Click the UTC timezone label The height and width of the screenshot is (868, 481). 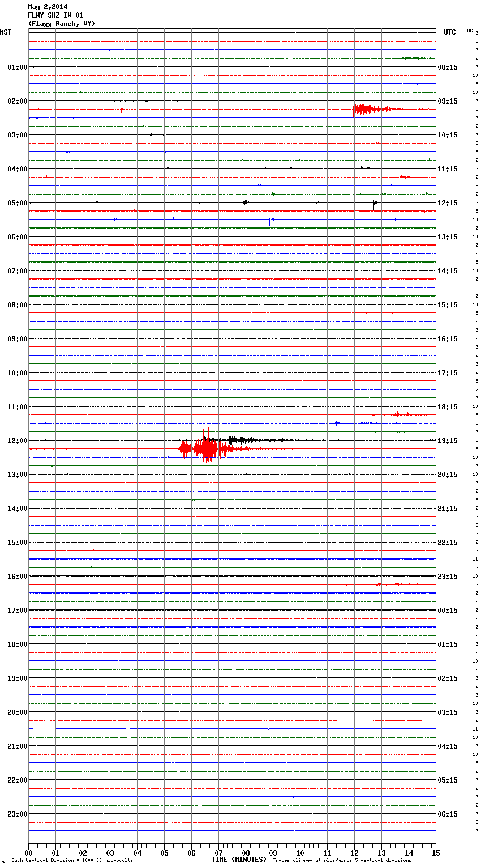point(449,32)
